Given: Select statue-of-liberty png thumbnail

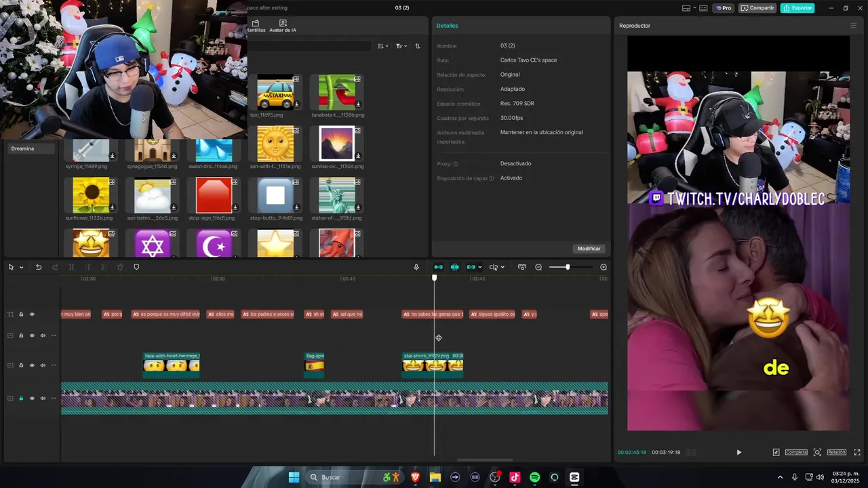Looking at the screenshot, I should point(337,195).
